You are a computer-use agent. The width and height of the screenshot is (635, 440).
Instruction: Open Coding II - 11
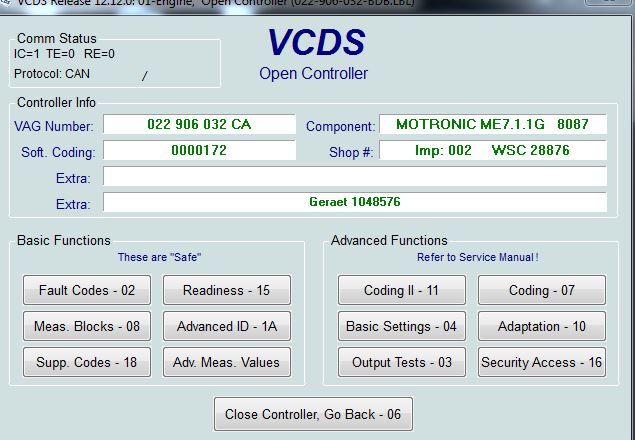(402, 290)
